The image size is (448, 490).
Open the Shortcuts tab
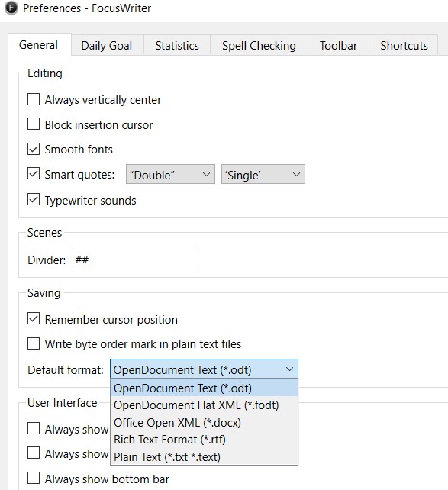pos(404,46)
